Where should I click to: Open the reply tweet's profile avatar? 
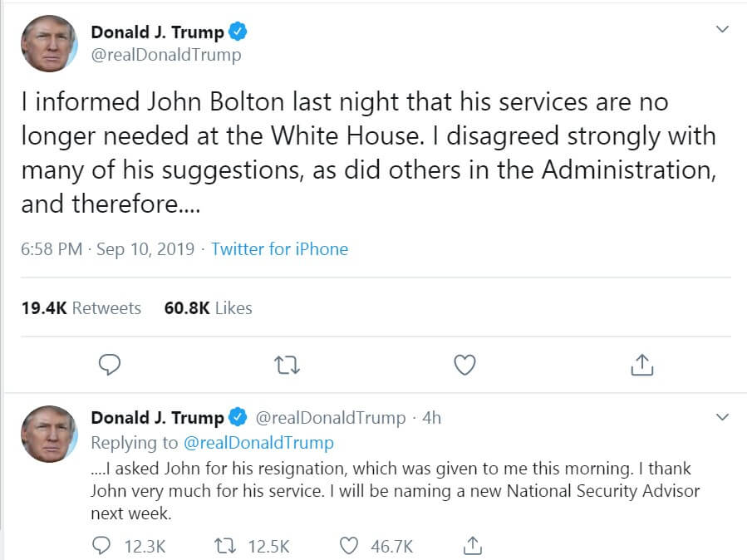pyautogui.click(x=49, y=435)
